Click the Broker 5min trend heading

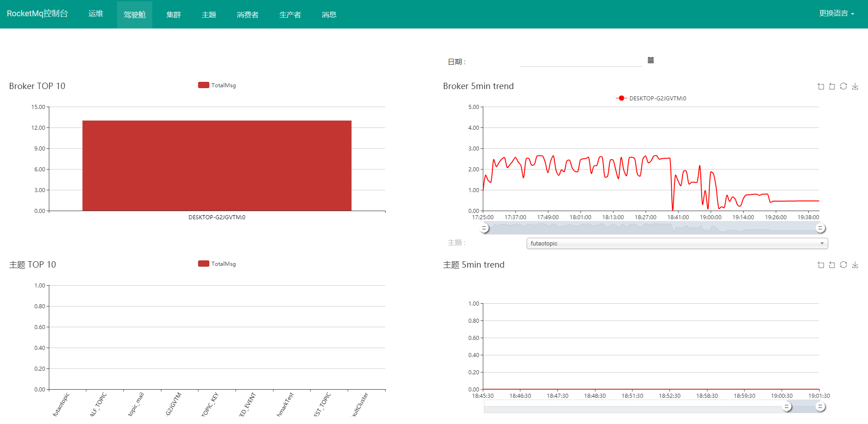click(x=478, y=86)
